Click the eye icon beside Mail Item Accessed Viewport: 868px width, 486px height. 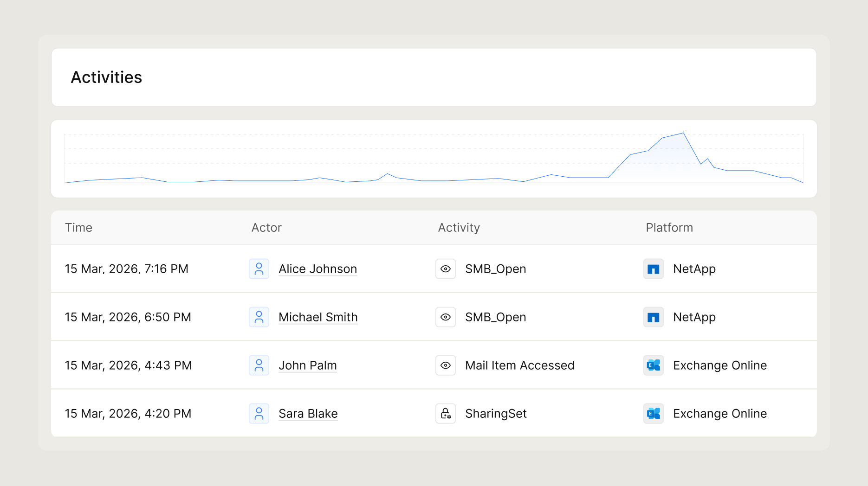[x=446, y=365]
